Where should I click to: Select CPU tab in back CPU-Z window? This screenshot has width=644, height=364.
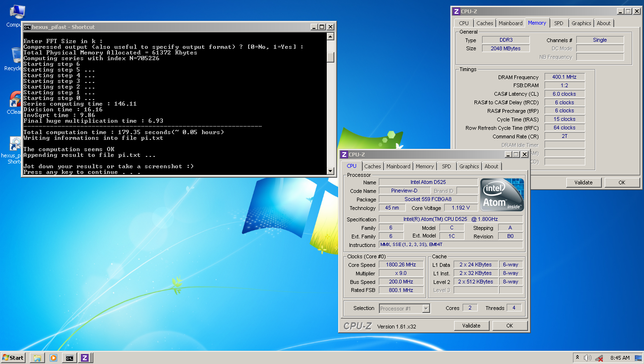(464, 23)
